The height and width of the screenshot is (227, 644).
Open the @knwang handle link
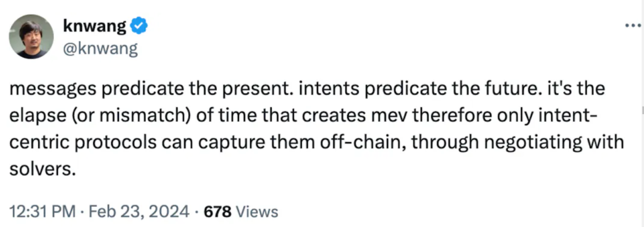100,49
